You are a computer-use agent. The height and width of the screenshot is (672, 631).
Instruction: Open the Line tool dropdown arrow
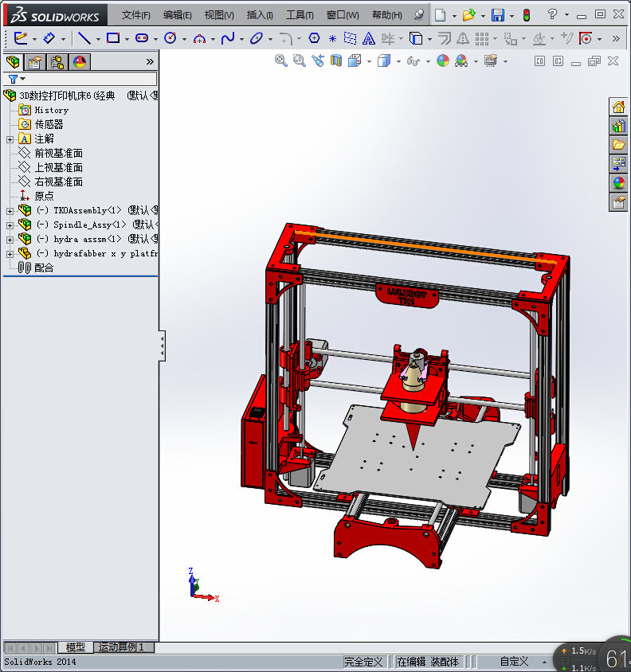tap(98, 39)
